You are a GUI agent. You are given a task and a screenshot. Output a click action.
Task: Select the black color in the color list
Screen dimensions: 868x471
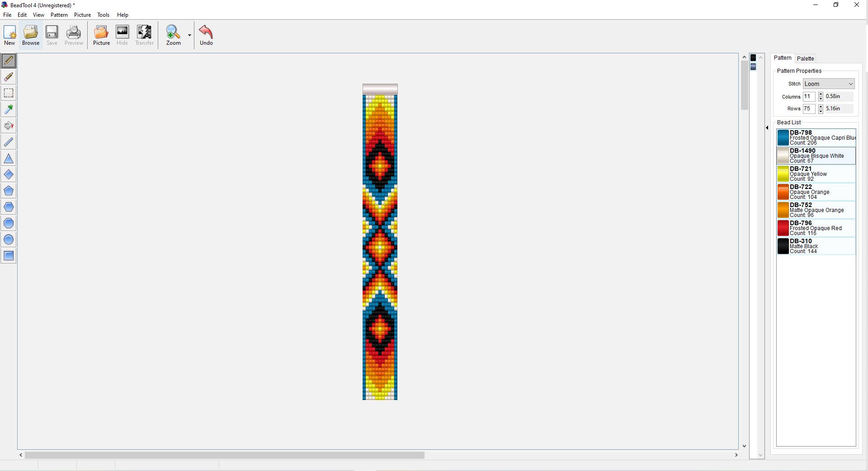[x=753, y=58]
